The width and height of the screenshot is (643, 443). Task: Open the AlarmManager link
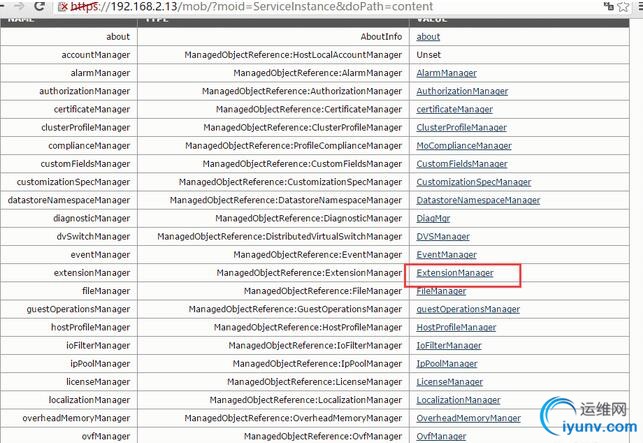(446, 73)
